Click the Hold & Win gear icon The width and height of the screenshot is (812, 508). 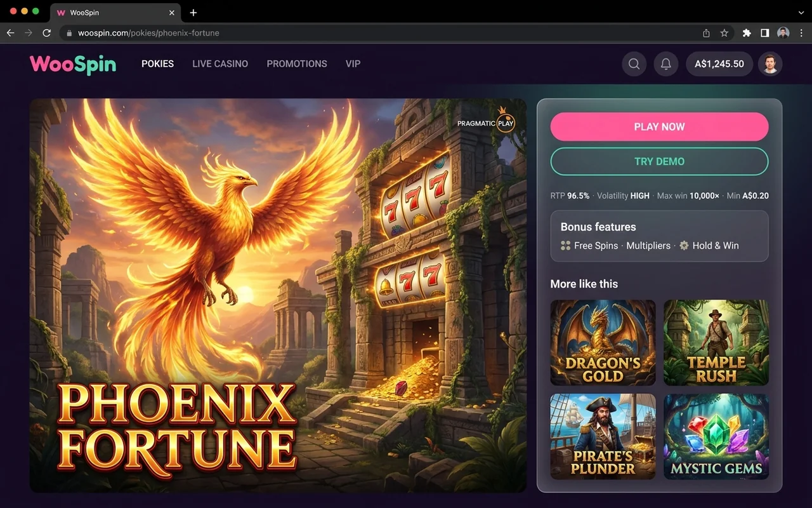684,246
